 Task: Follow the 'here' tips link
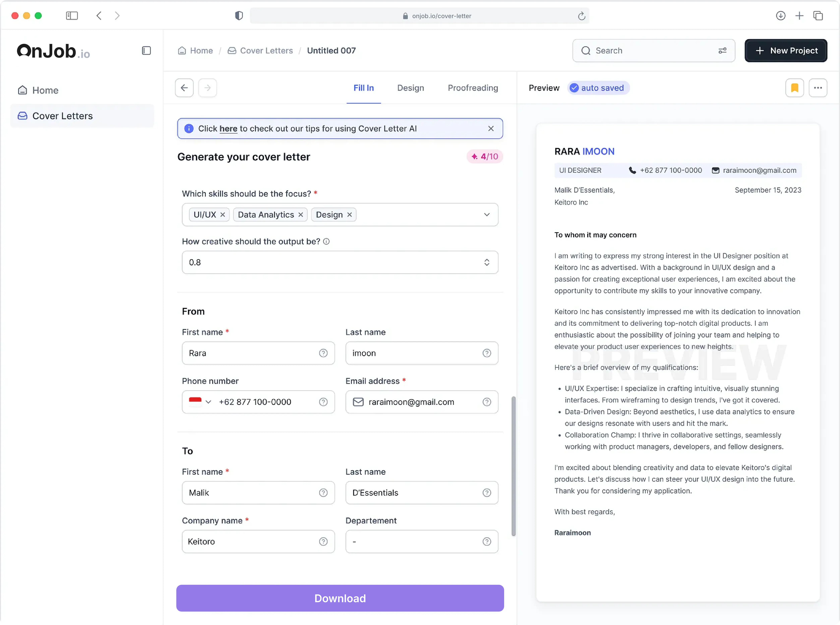point(228,129)
